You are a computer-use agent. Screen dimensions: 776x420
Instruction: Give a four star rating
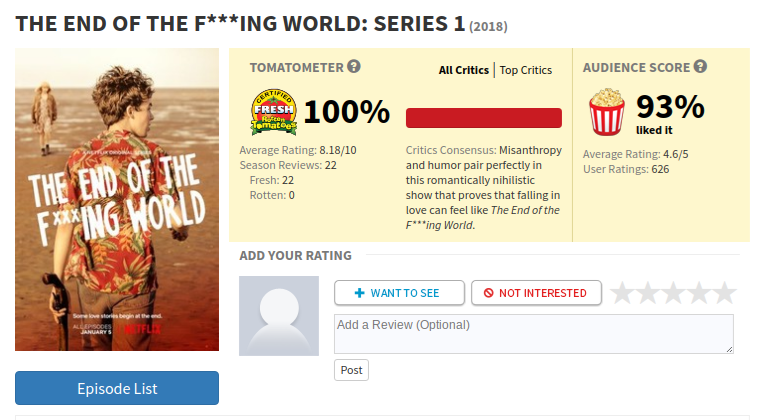pos(699,293)
